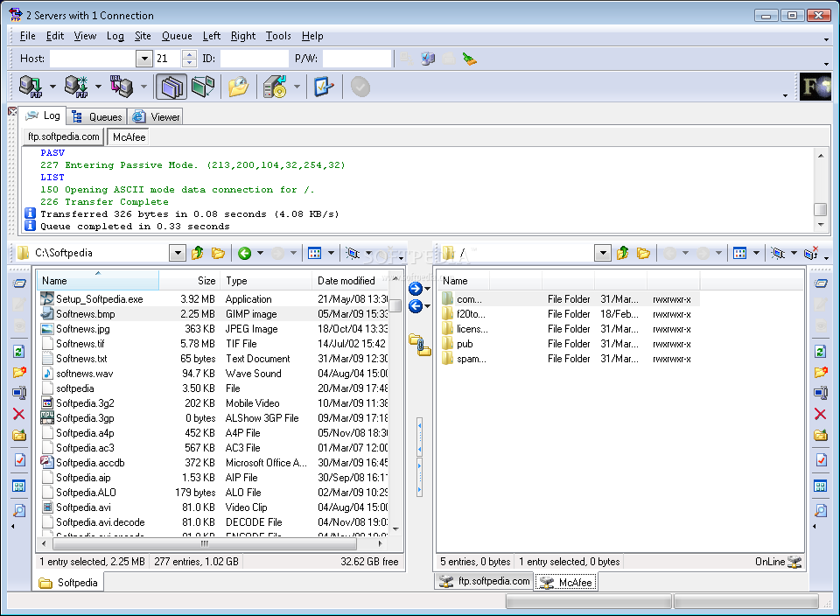
Task: Click the remote pane view mode icon
Action: pos(740,253)
